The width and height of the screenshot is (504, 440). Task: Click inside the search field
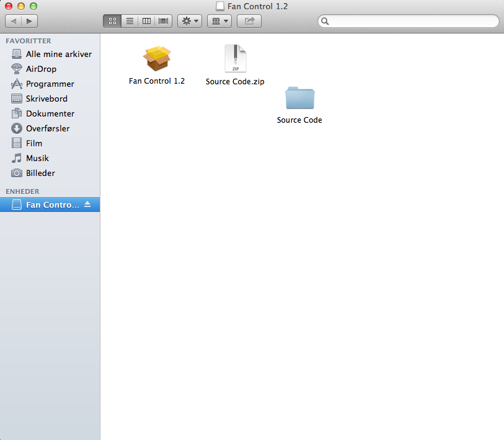click(409, 20)
